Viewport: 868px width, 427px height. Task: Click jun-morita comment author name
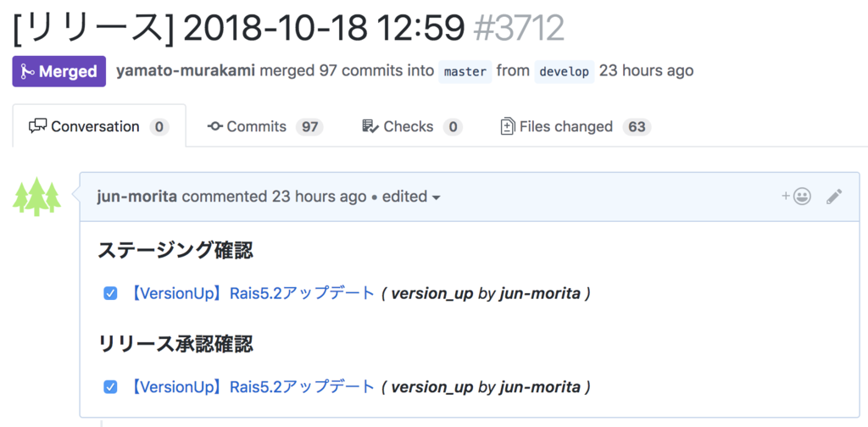pos(137,197)
